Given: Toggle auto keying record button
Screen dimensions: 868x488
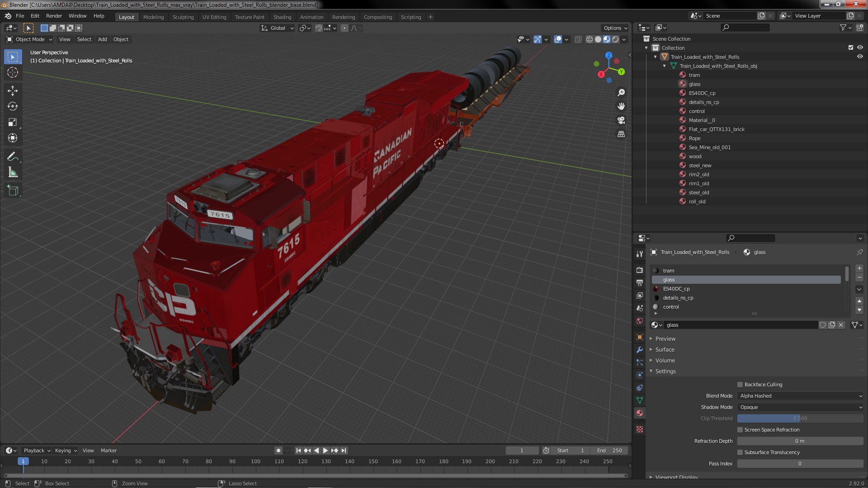Looking at the screenshot, I should (278, 450).
